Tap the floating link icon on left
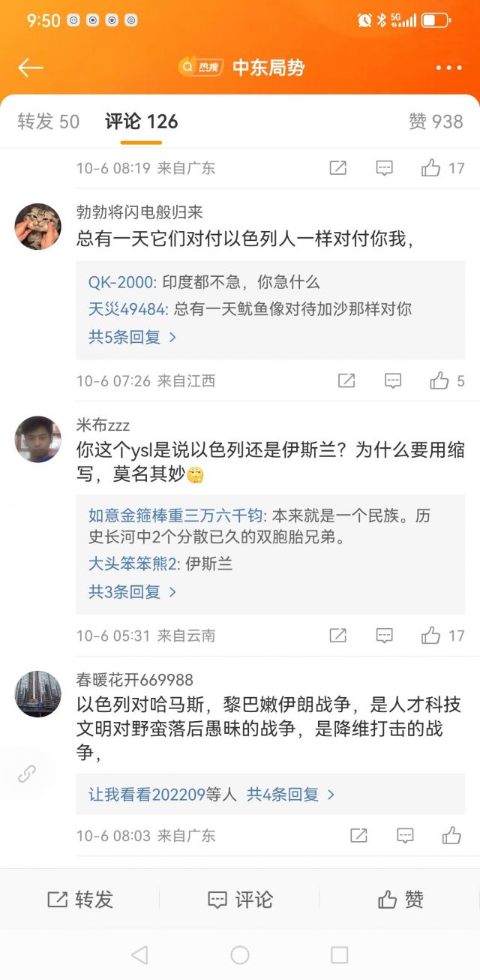Screen dimensions: 480x980 click(x=27, y=774)
